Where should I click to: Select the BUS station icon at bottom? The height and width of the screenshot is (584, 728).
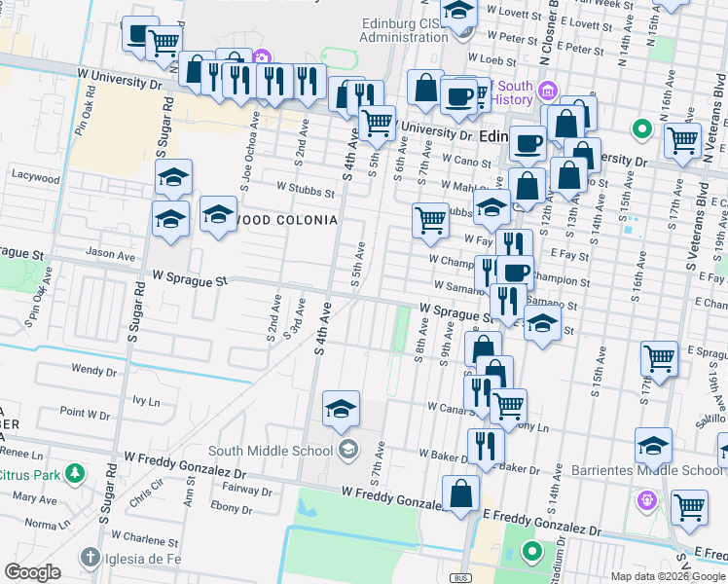coord(460,578)
